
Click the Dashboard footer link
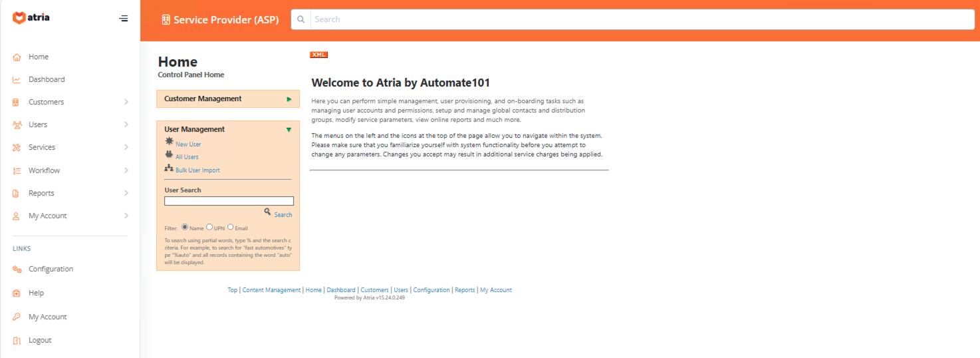pos(341,290)
